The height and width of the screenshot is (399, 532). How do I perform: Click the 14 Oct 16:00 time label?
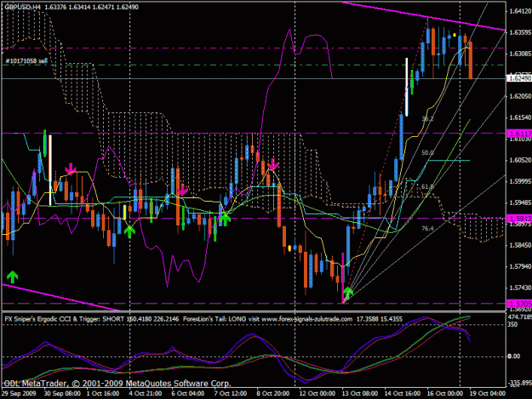(402, 394)
